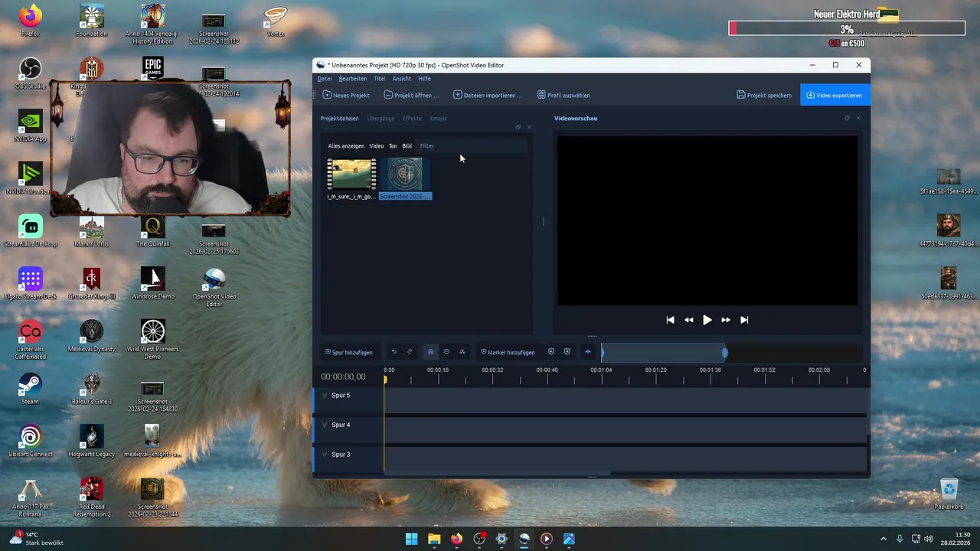This screenshot has height=551, width=980.
Task: Open the Bearbeiten menu
Action: pyautogui.click(x=353, y=78)
